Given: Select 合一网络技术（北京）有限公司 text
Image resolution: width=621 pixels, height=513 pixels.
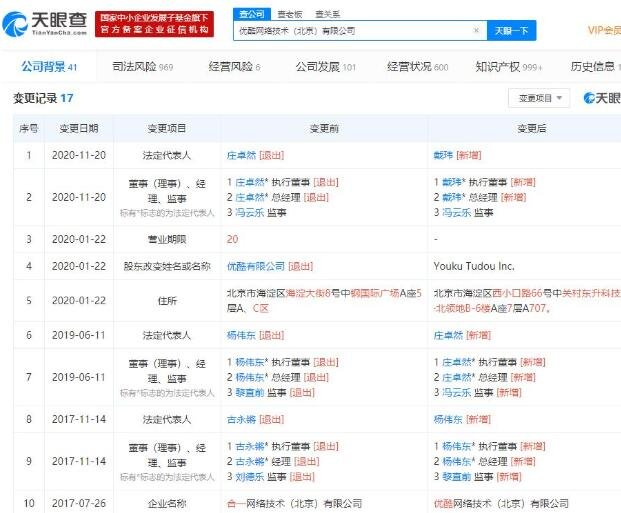Looking at the screenshot, I should tap(295, 503).
